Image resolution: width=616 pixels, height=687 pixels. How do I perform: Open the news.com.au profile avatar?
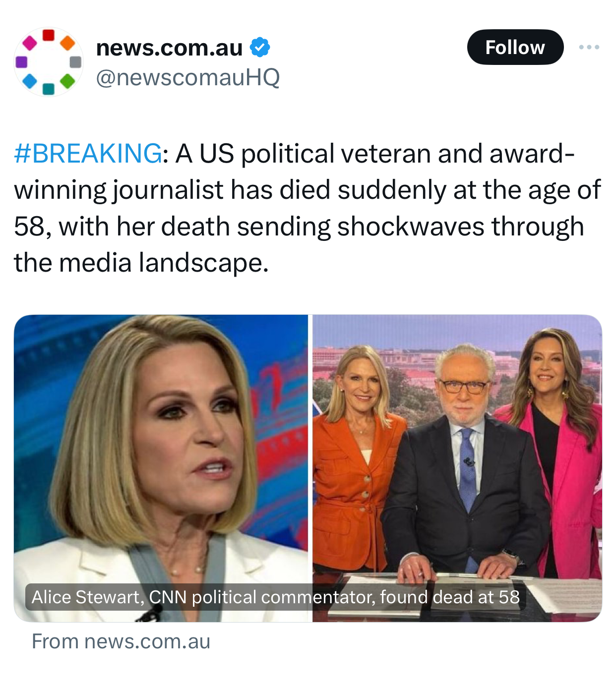[48, 61]
